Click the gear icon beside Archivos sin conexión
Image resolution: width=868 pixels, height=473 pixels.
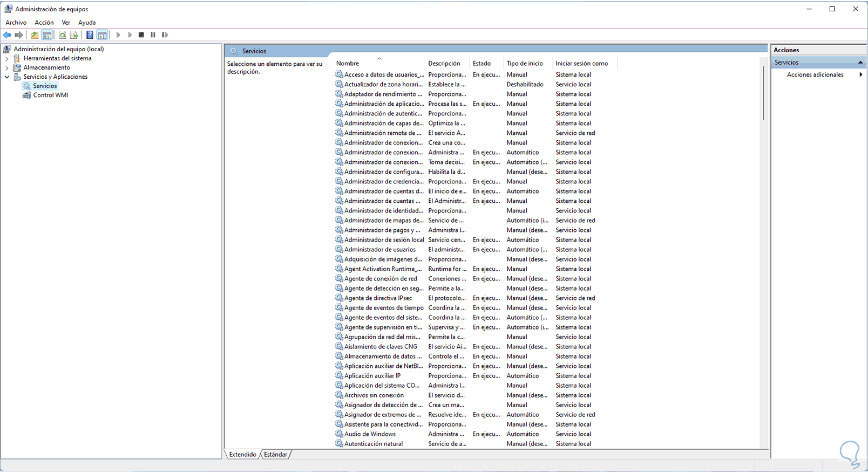click(339, 395)
